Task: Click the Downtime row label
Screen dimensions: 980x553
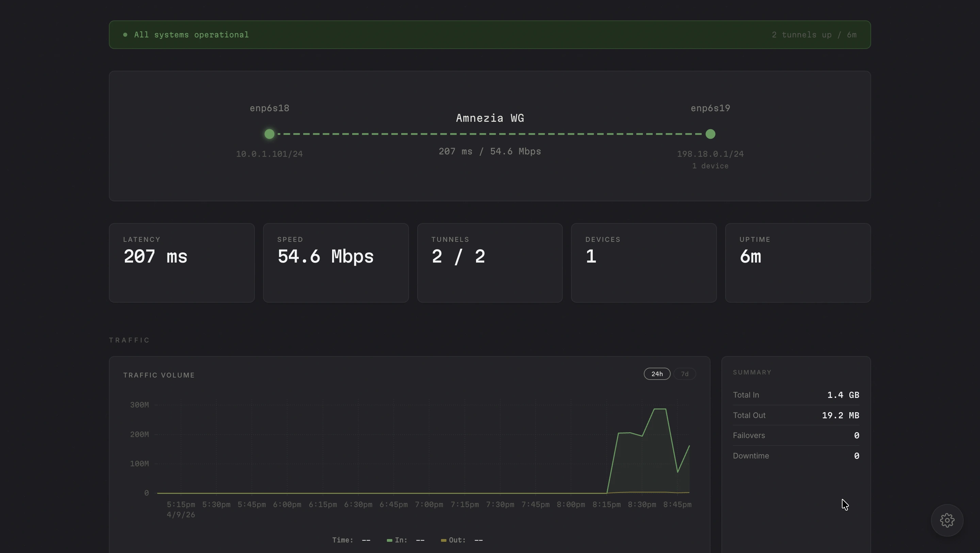Action: [x=751, y=456]
